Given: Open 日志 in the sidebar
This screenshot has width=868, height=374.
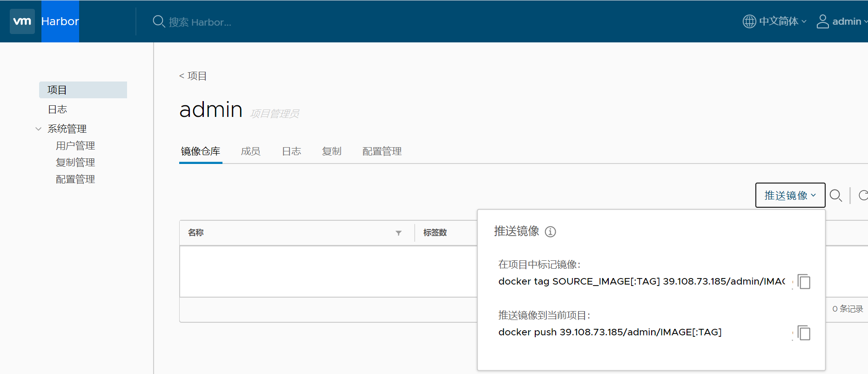Looking at the screenshot, I should 57,109.
